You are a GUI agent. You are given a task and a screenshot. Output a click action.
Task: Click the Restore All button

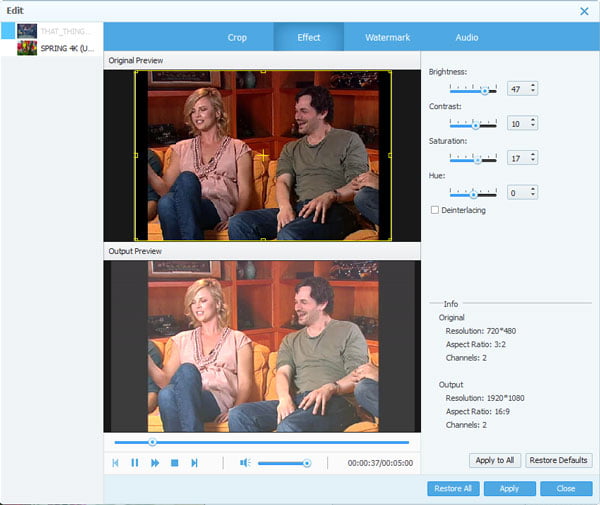click(453, 489)
